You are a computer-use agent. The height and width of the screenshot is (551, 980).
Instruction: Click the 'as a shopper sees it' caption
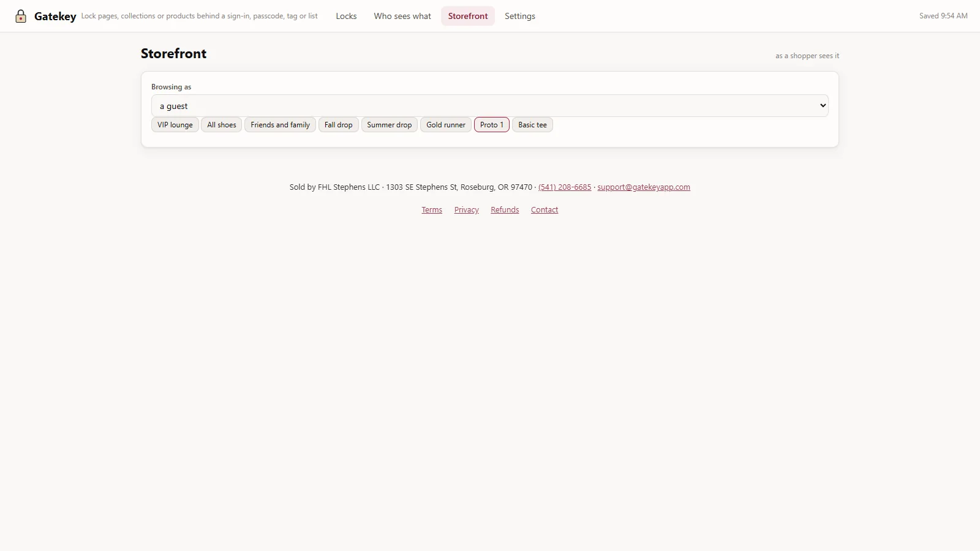point(807,56)
